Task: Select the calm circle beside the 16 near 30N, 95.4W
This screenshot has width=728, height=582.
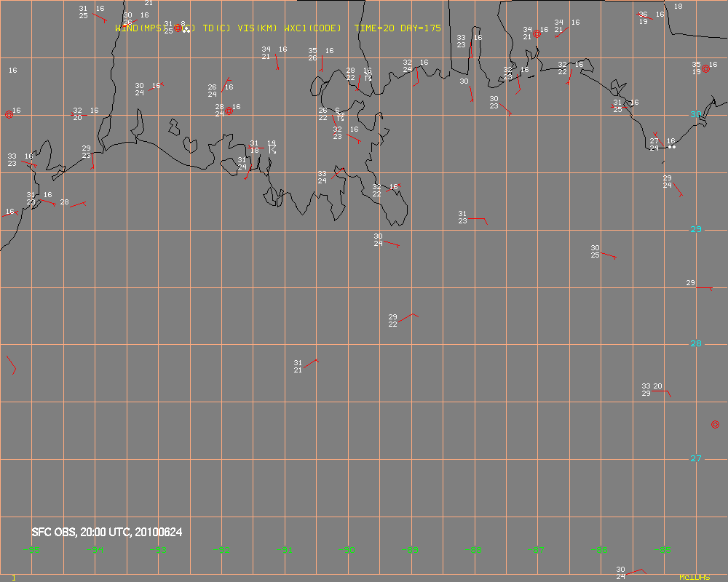Action: tap(9, 114)
